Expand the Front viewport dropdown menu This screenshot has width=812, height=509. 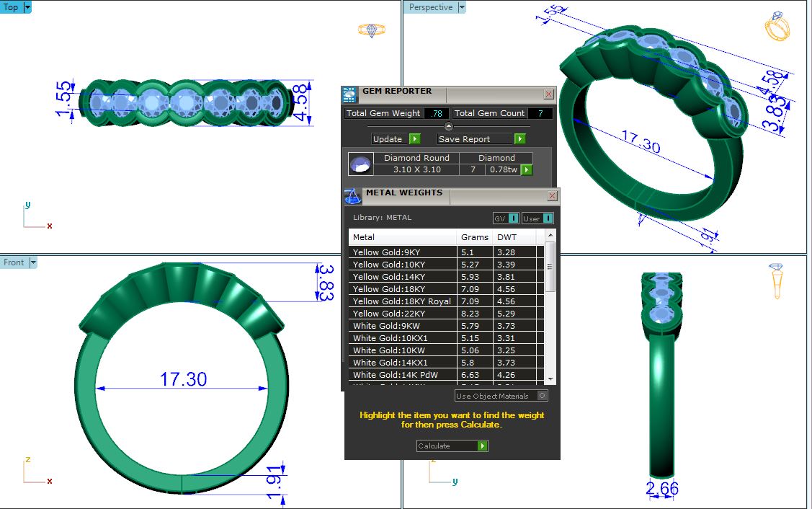point(32,262)
